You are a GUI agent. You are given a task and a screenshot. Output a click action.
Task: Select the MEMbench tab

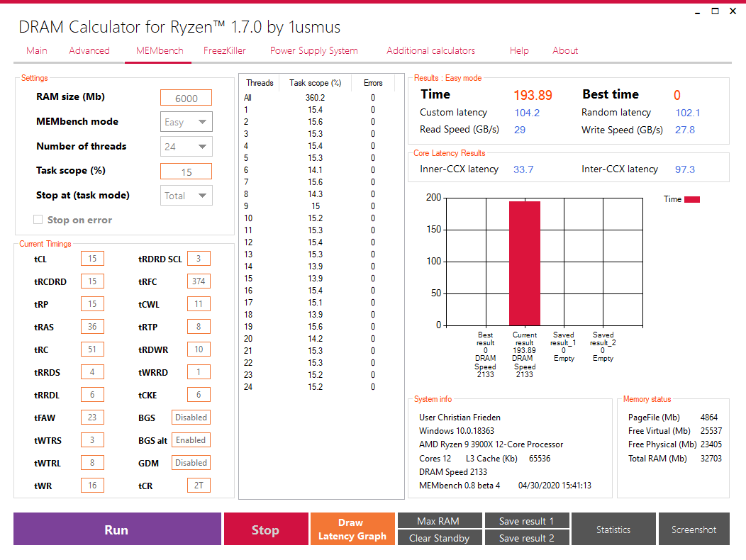click(x=160, y=50)
